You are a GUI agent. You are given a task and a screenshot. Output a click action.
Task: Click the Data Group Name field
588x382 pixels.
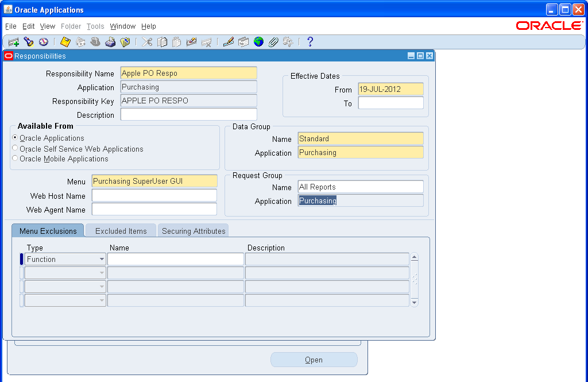tap(361, 138)
